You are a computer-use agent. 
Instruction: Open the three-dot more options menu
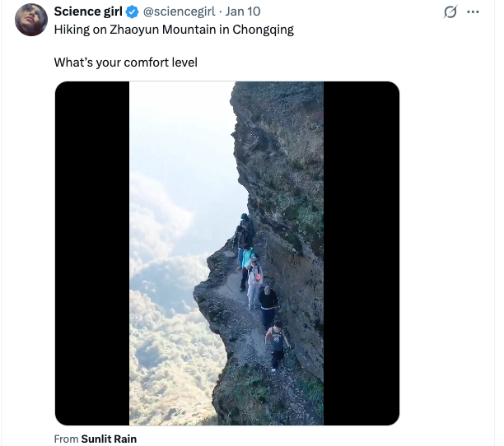click(x=473, y=12)
